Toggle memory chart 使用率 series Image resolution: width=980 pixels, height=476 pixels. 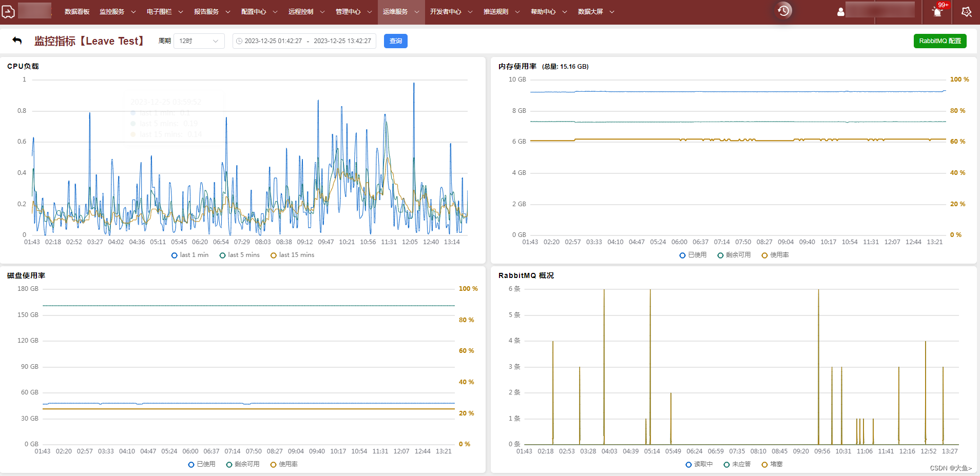click(775, 255)
